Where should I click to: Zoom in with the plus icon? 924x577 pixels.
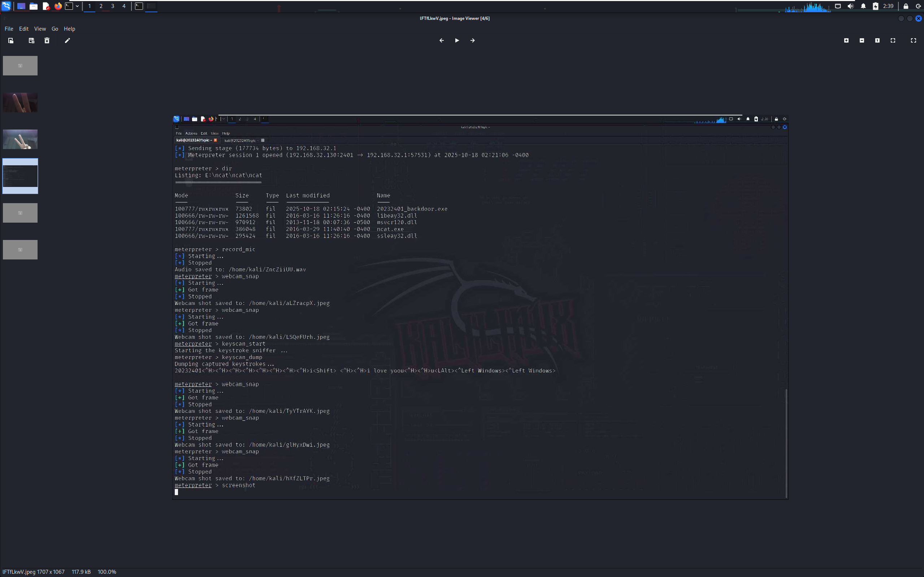[846, 40]
